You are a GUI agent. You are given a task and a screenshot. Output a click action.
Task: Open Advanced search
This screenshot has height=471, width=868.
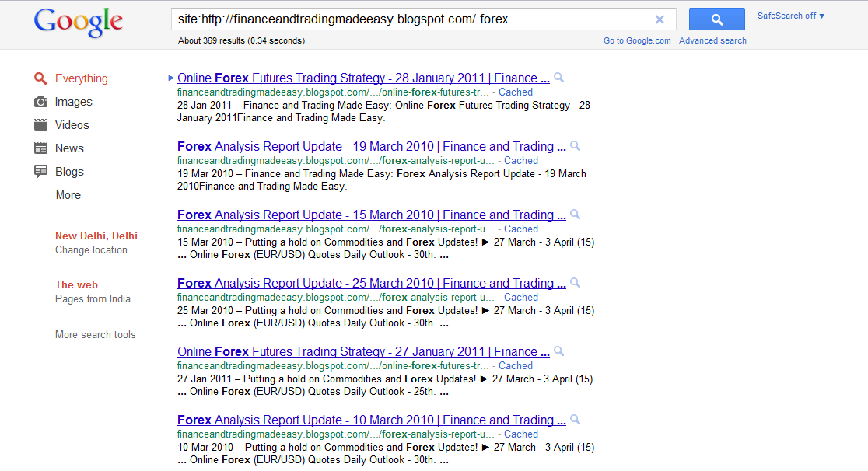pyautogui.click(x=712, y=40)
